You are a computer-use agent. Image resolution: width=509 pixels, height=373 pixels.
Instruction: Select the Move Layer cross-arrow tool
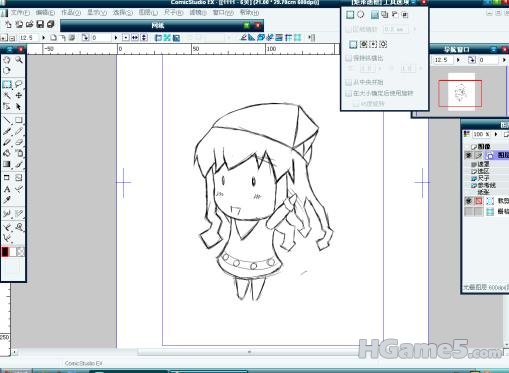(x=19, y=95)
